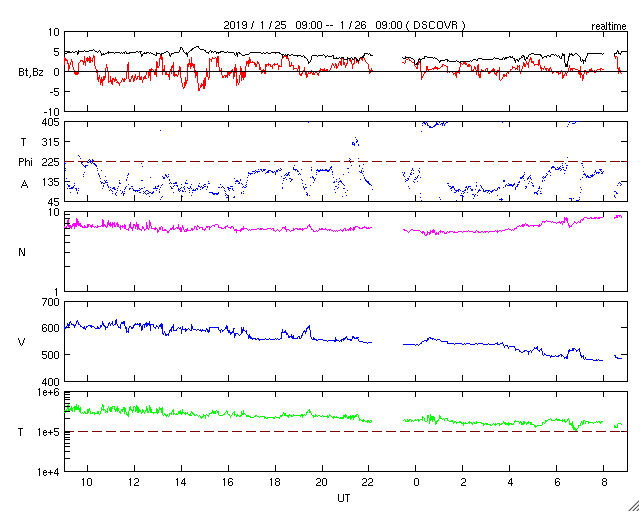This screenshot has width=640, height=512.
Task: Click the "1" tick in the N panel
Action: pos(57,292)
